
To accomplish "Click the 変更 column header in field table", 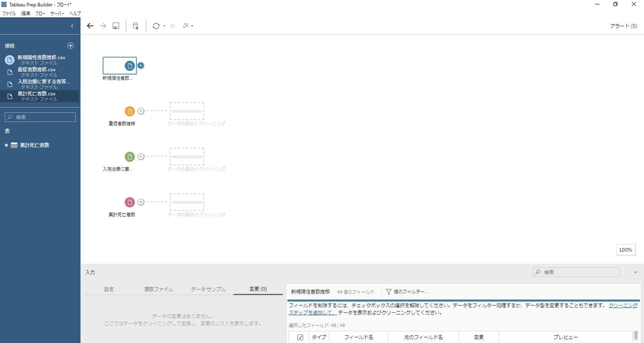I will coord(479,337).
